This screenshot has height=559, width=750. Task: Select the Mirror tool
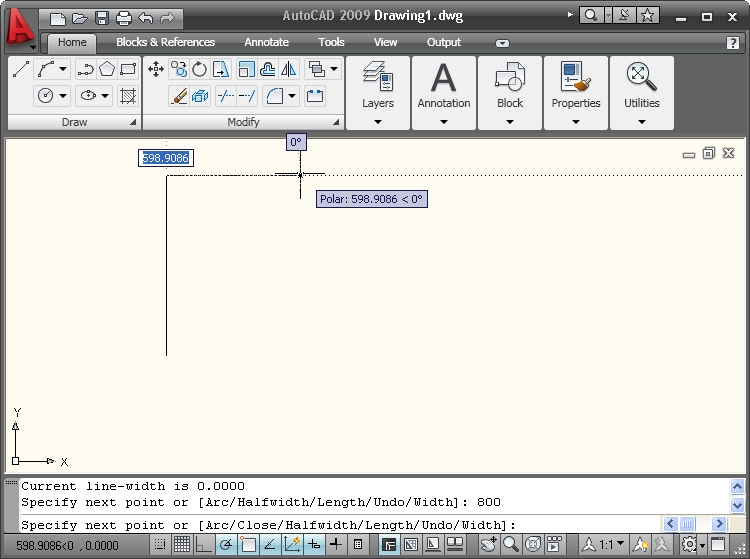(x=288, y=69)
